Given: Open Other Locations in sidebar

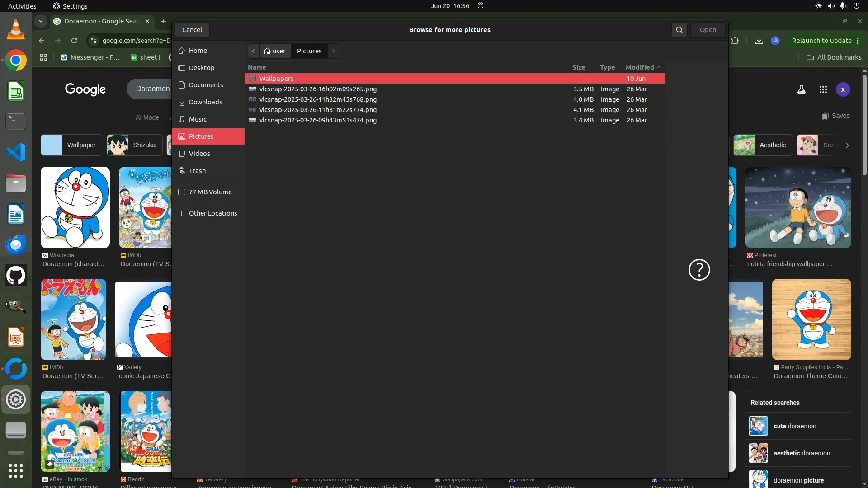Looking at the screenshot, I should (212, 213).
